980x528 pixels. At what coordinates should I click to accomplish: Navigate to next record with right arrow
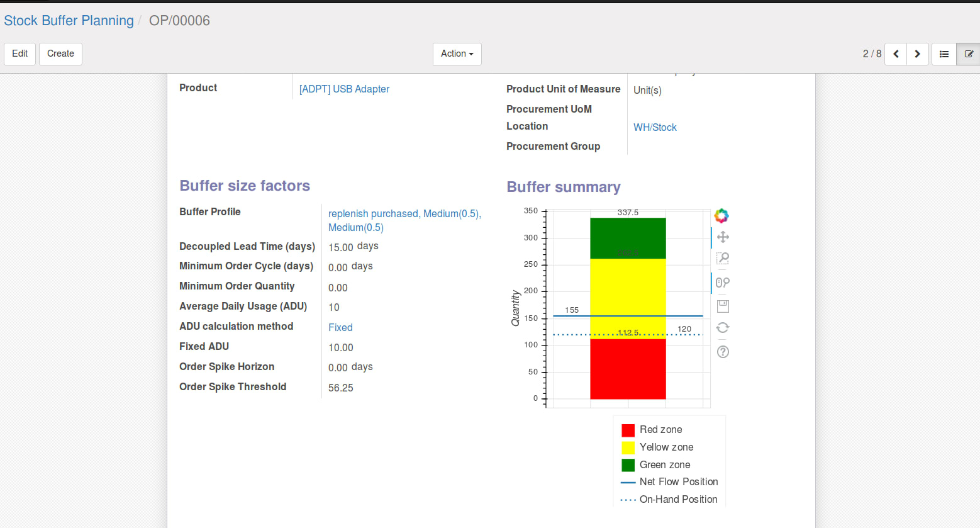(917, 53)
